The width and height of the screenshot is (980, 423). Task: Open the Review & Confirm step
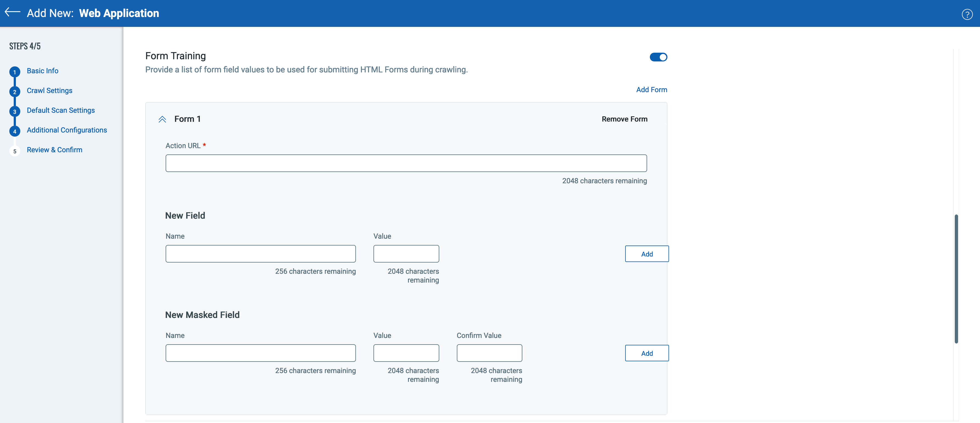54,150
